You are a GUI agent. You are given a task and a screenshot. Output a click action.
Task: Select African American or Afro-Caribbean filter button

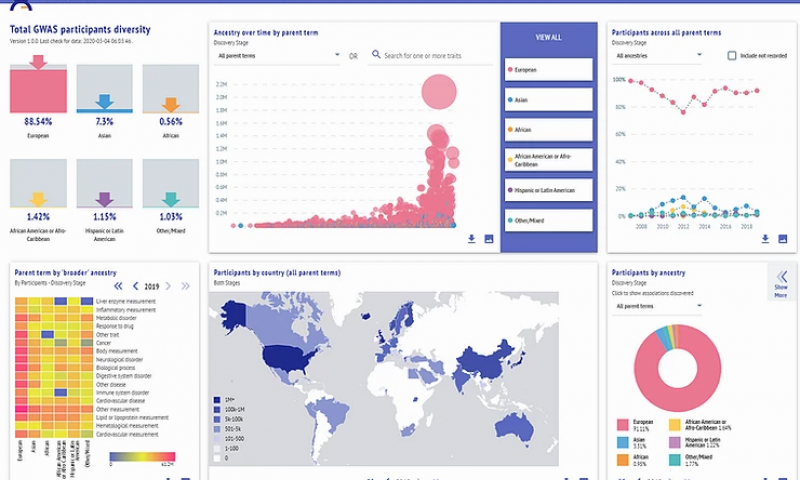pyautogui.click(x=548, y=160)
